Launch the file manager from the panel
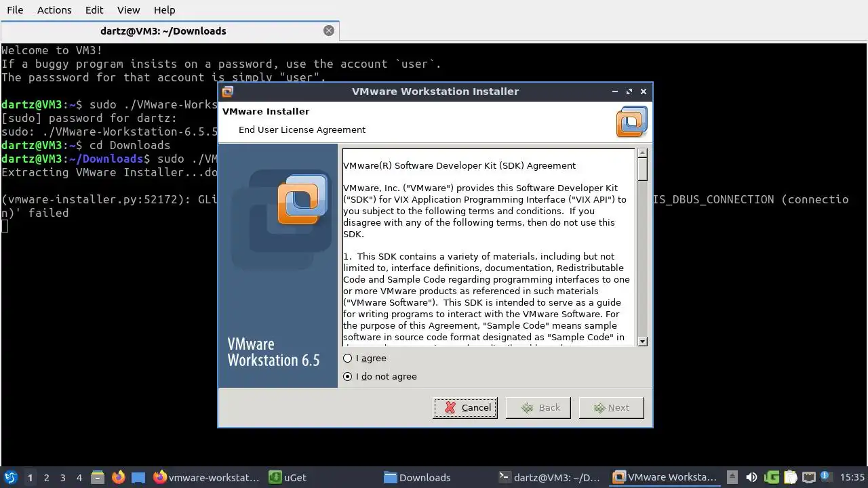This screenshot has width=868, height=488. pyautogui.click(x=98, y=477)
